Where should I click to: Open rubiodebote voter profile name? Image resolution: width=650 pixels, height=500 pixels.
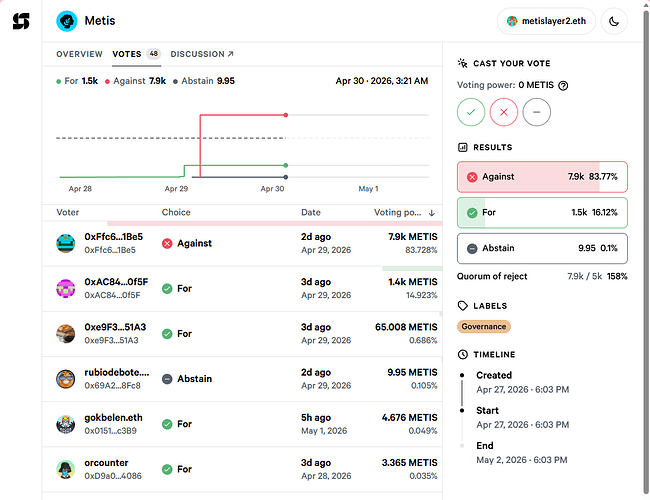pyautogui.click(x=117, y=372)
